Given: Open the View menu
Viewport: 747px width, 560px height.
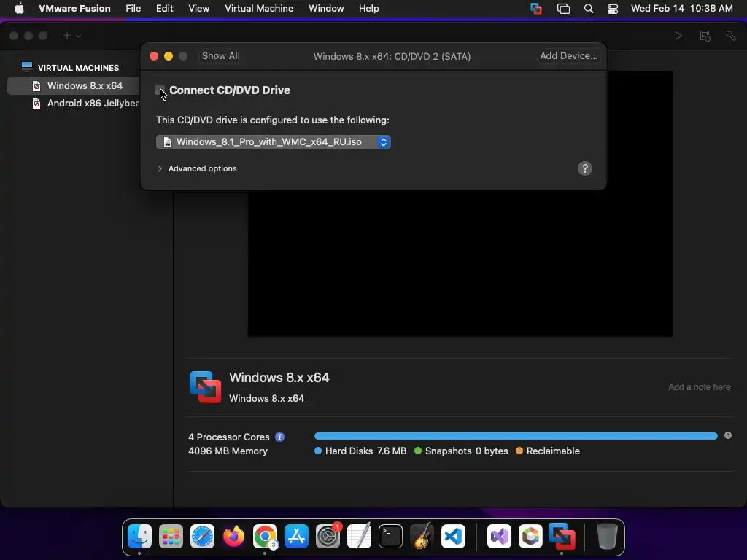Looking at the screenshot, I should 198,9.
